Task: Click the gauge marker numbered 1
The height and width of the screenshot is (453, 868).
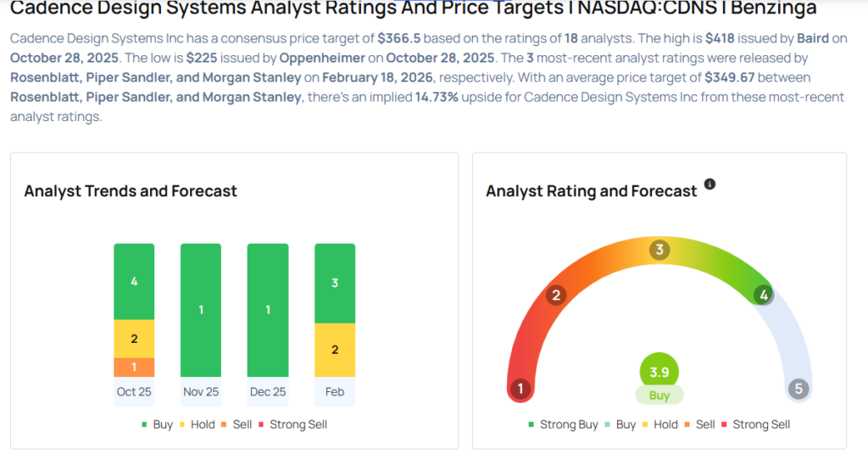Action: pyautogui.click(x=520, y=389)
